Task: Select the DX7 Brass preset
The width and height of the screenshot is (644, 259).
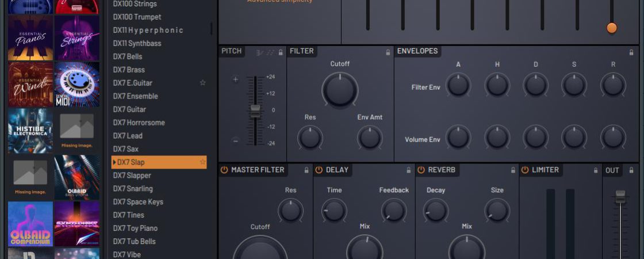Action: 159,70
